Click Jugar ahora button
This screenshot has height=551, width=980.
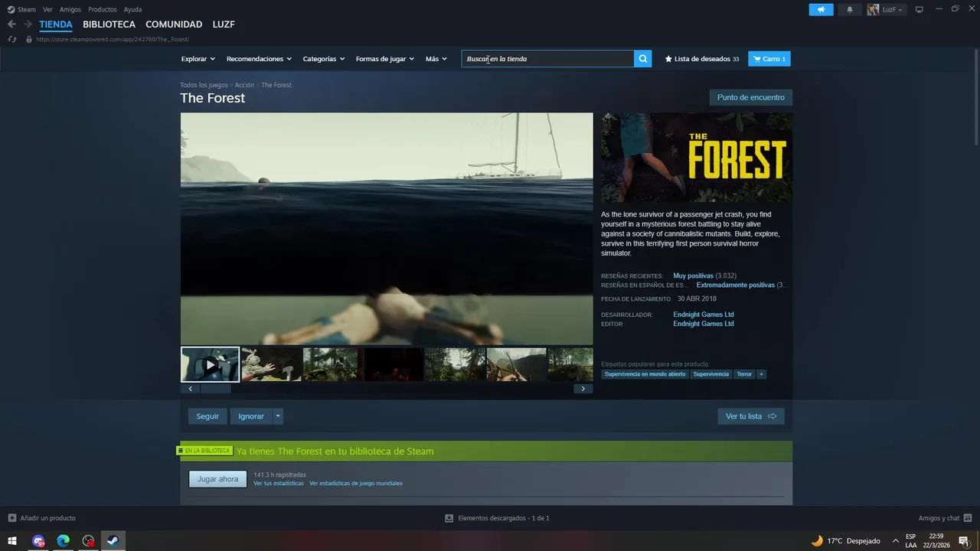tap(218, 479)
